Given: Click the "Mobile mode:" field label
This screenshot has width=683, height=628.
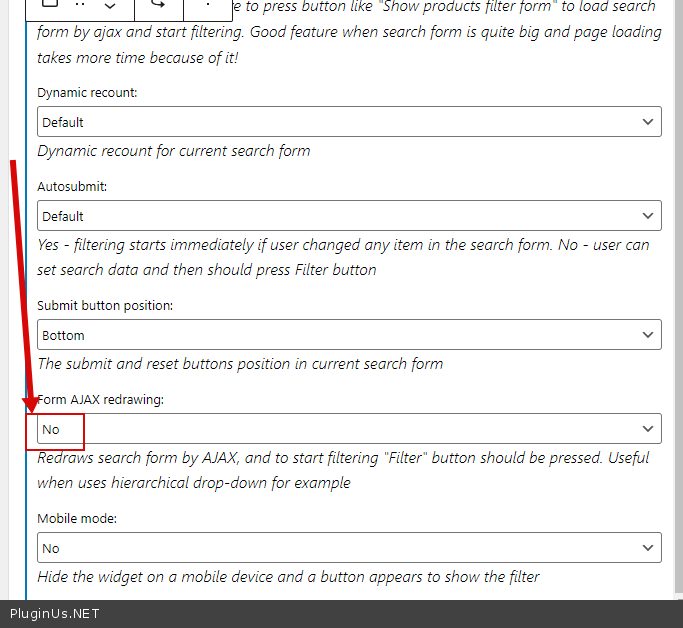Looking at the screenshot, I should (77, 519).
